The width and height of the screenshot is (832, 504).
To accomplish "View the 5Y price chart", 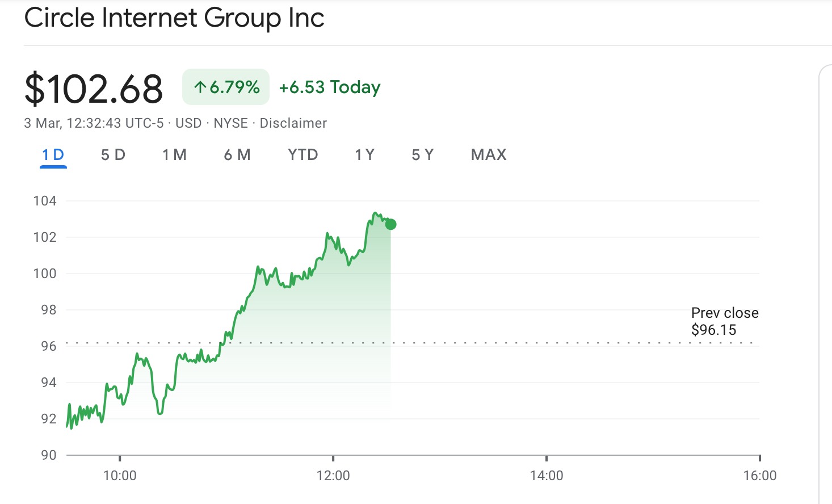I will (x=422, y=155).
